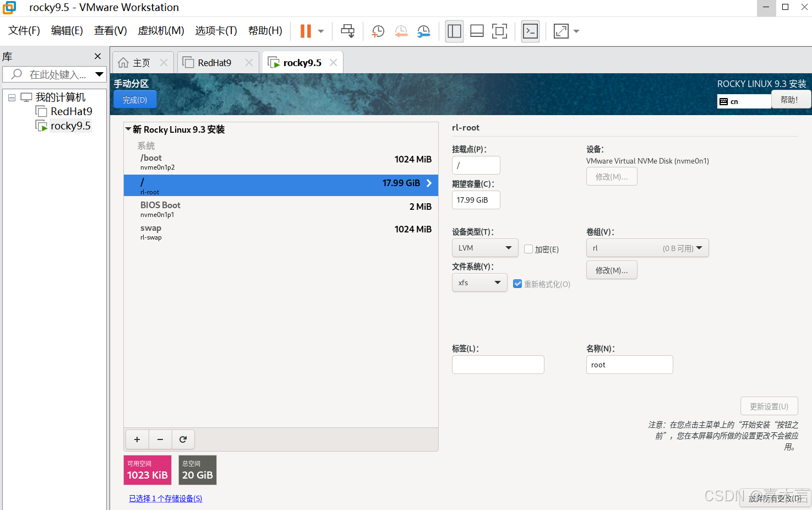Viewport: 812px width, 510px height.
Task: Open console view icon
Action: click(530, 31)
